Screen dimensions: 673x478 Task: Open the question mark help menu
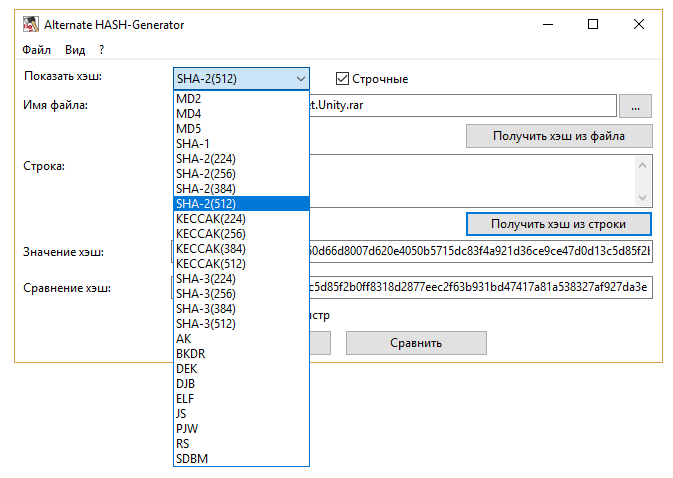coord(101,49)
